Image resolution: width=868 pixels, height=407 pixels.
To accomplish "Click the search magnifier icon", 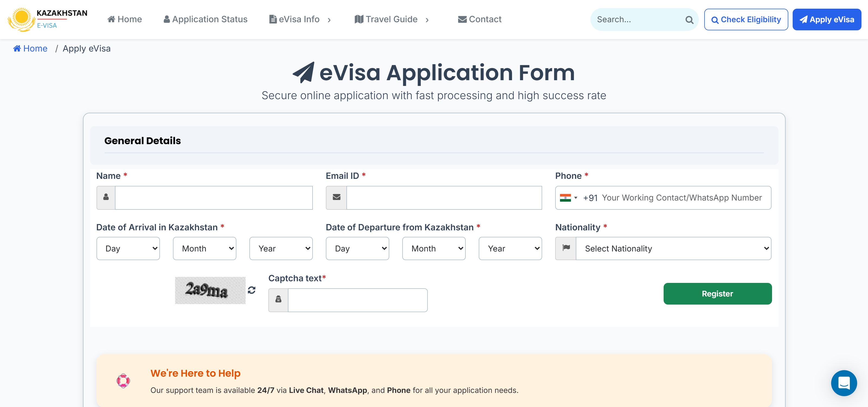I will point(689,20).
